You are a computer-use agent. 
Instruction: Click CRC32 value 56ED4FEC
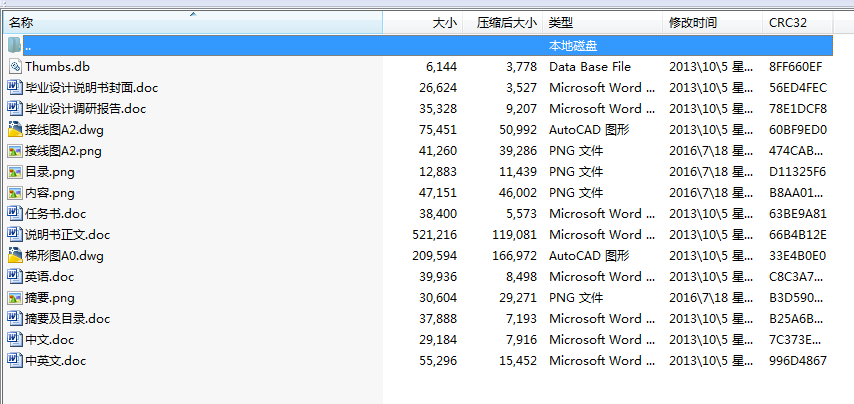pos(798,87)
